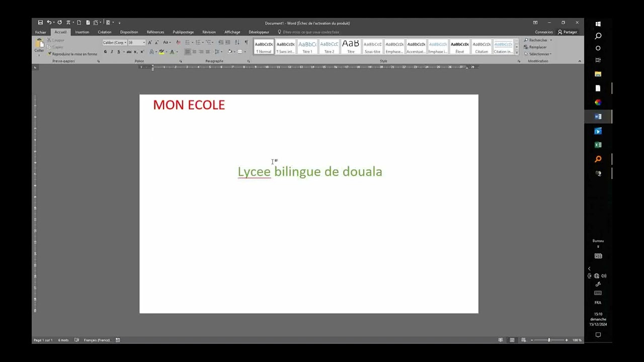This screenshot has width=644, height=362.
Task: Clear all formatting with the eraser icon
Action: pos(178,42)
